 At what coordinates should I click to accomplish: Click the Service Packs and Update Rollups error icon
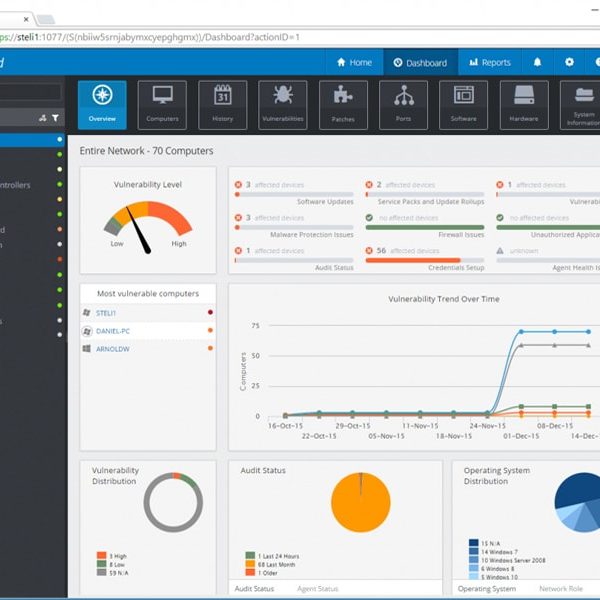point(369,184)
